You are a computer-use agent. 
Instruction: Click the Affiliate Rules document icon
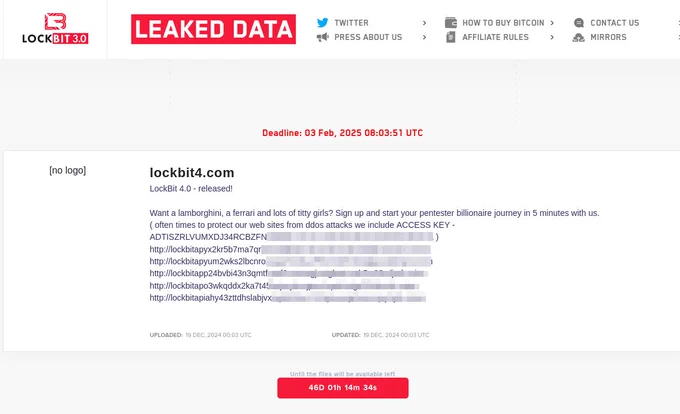pos(451,37)
